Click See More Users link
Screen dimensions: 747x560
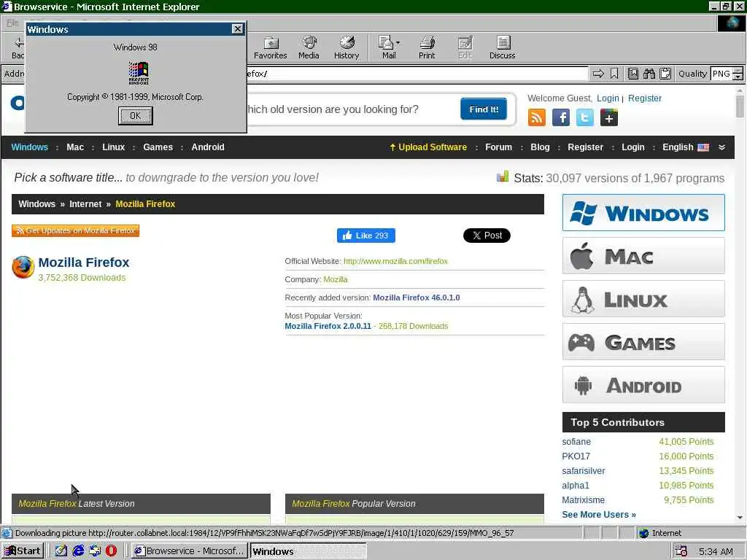point(599,515)
